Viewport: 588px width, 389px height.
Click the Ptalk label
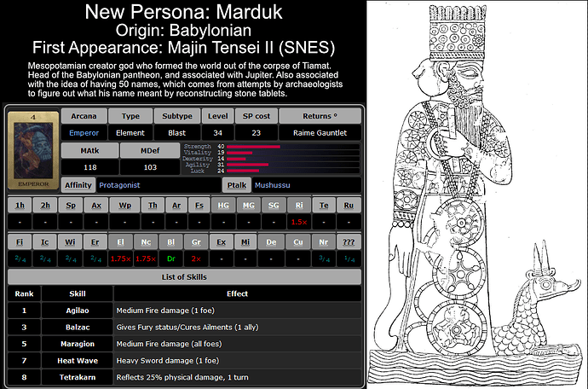coord(237,185)
